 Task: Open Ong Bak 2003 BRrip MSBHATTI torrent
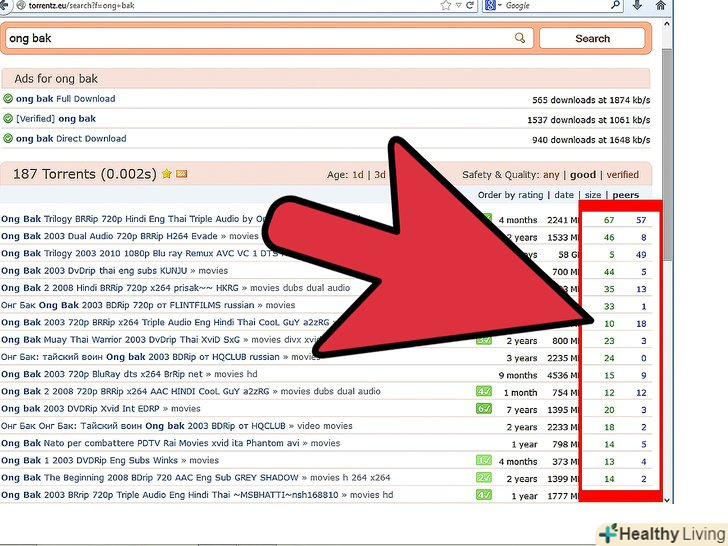(169, 495)
